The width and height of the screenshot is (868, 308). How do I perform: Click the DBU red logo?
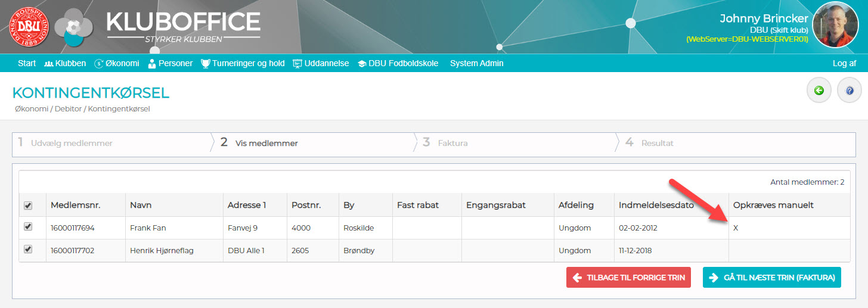coord(28,28)
